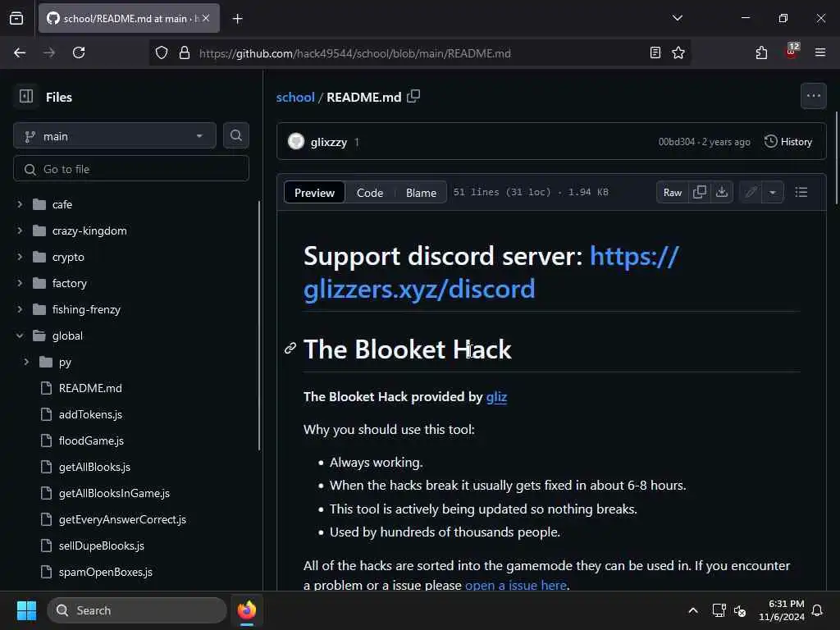Reload the current page

click(x=79, y=52)
